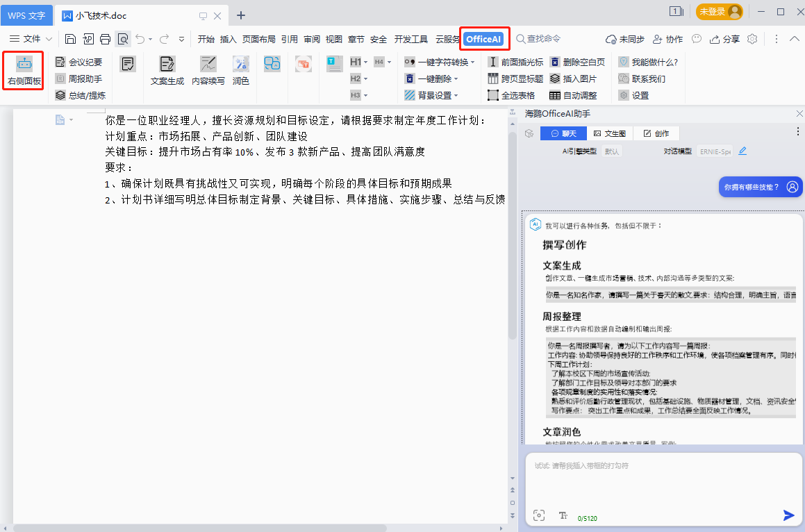Select the 会议纪要 tool
The width and height of the screenshot is (805, 532).
(78, 63)
